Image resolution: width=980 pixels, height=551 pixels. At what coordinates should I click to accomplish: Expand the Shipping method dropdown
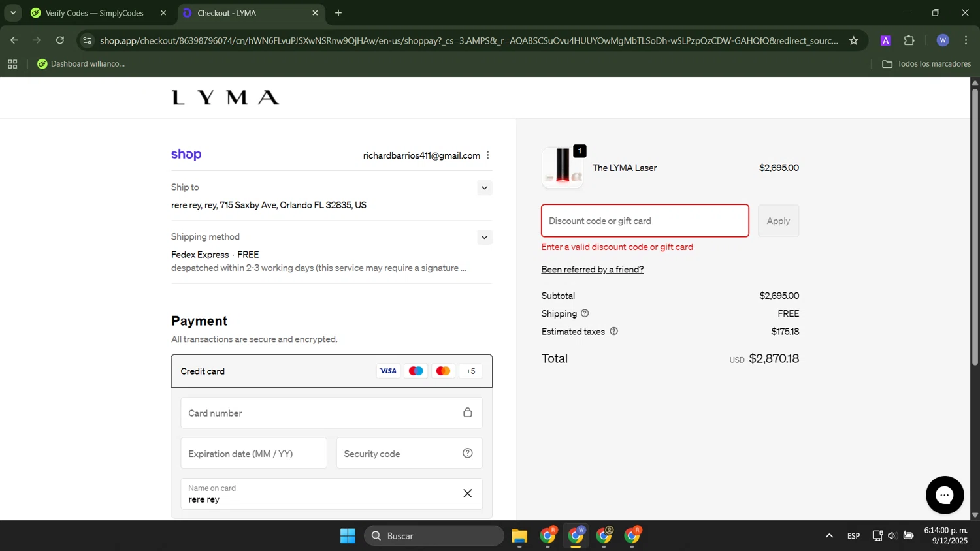(x=484, y=238)
